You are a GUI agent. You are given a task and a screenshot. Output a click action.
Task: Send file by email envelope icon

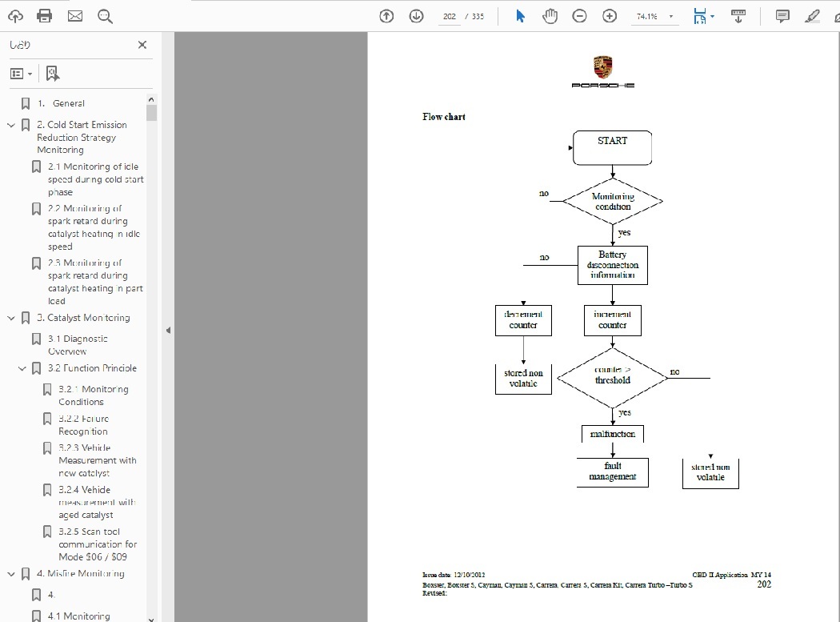[x=75, y=16]
